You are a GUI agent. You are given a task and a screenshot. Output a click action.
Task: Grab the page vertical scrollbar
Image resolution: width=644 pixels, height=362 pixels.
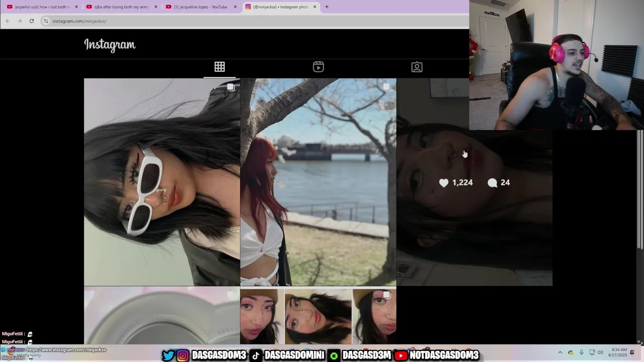pos(639,189)
